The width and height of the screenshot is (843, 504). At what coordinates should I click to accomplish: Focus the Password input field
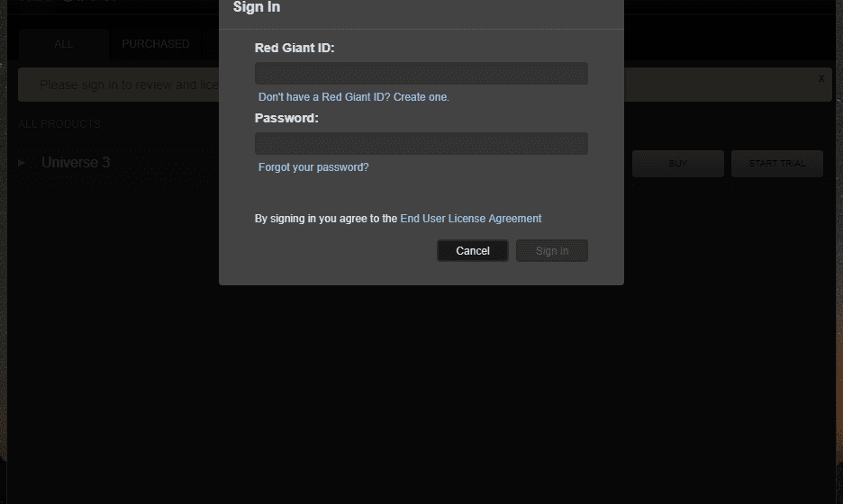(421, 143)
